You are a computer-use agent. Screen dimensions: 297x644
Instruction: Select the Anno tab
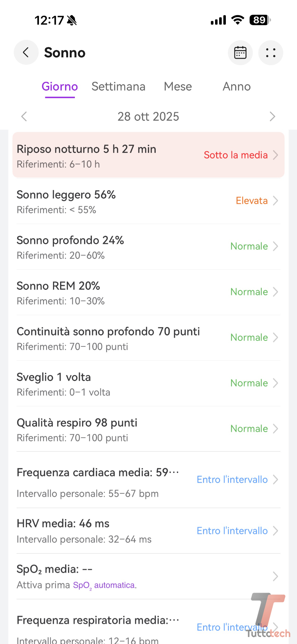(237, 87)
